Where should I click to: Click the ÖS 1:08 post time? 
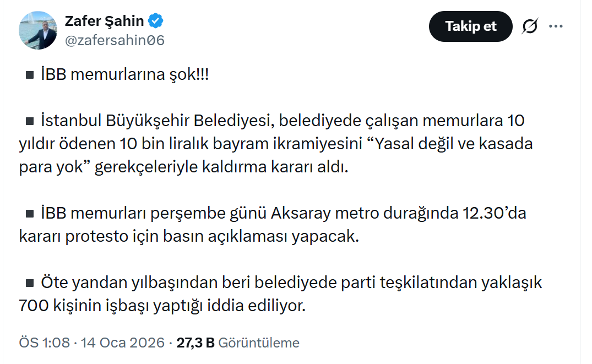[x=45, y=343]
